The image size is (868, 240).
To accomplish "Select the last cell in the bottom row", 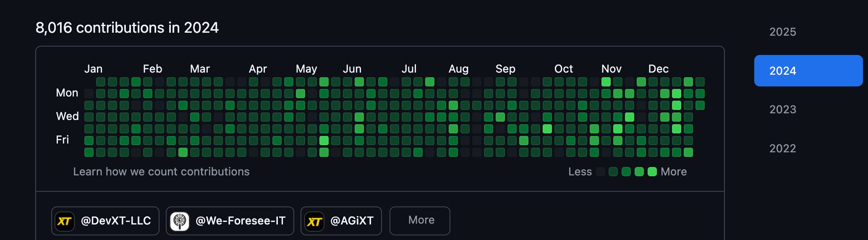I will (x=688, y=152).
